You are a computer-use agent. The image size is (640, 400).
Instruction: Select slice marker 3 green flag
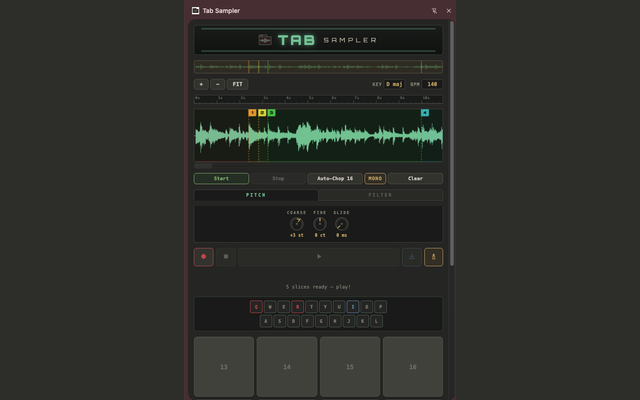271,113
